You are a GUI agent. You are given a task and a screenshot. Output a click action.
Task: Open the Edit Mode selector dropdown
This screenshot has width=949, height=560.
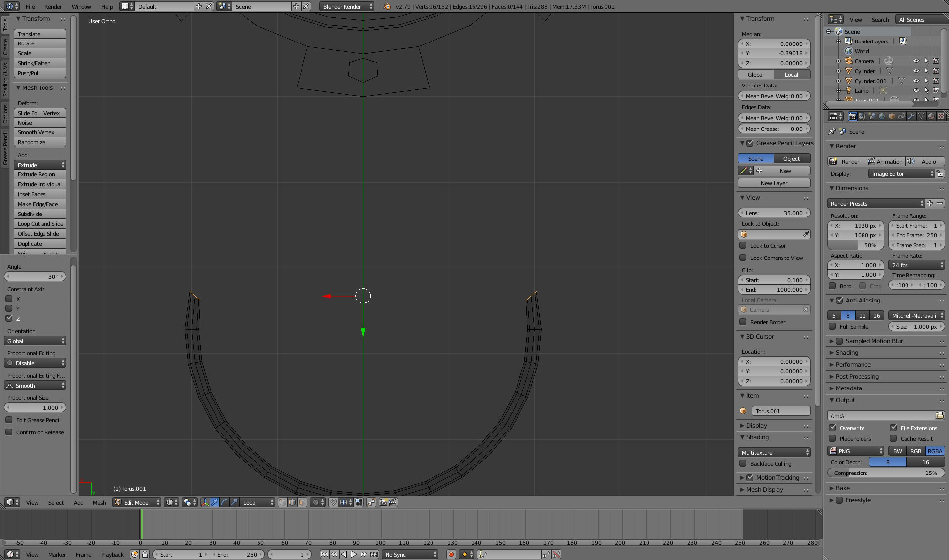(137, 502)
